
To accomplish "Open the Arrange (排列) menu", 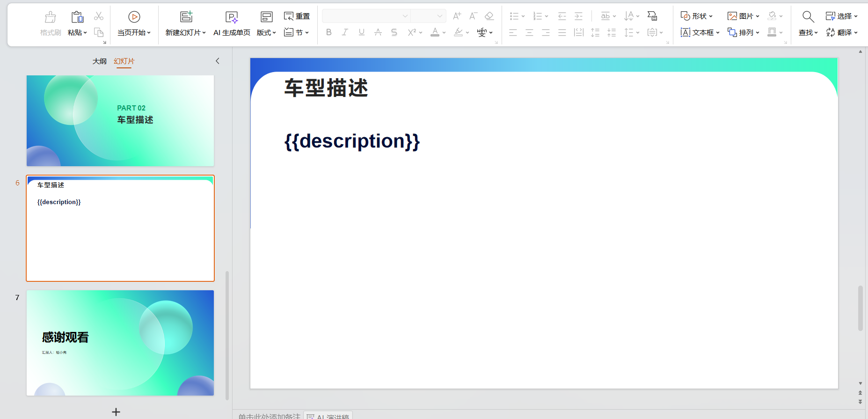I will click(744, 32).
